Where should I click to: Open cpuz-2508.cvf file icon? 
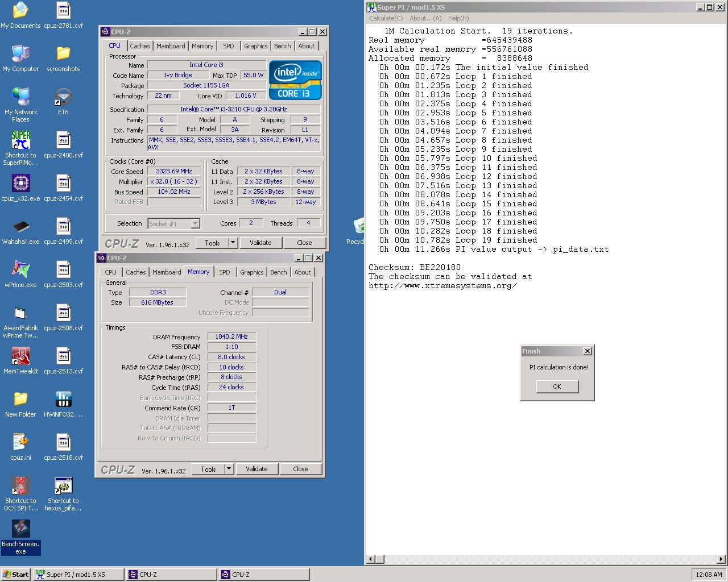point(63,318)
